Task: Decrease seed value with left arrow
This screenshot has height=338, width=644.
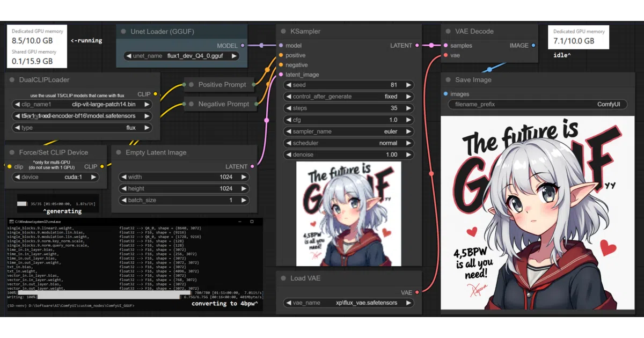Action: click(x=288, y=85)
